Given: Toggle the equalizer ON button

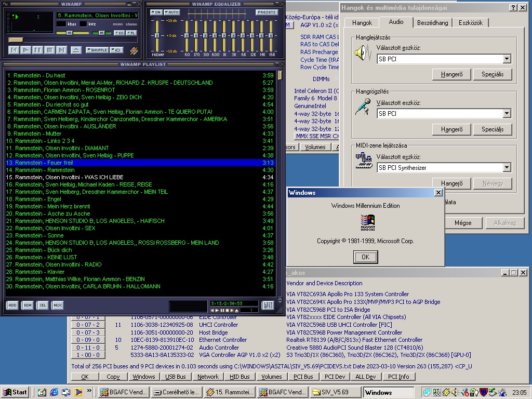Looking at the screenshot, I should (x=156, y=12).
